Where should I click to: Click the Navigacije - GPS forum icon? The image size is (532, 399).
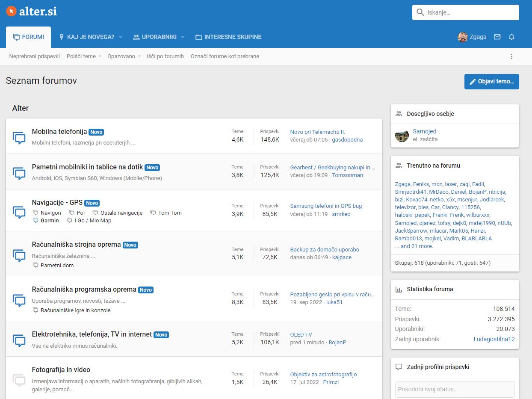(x=19, y=212)
